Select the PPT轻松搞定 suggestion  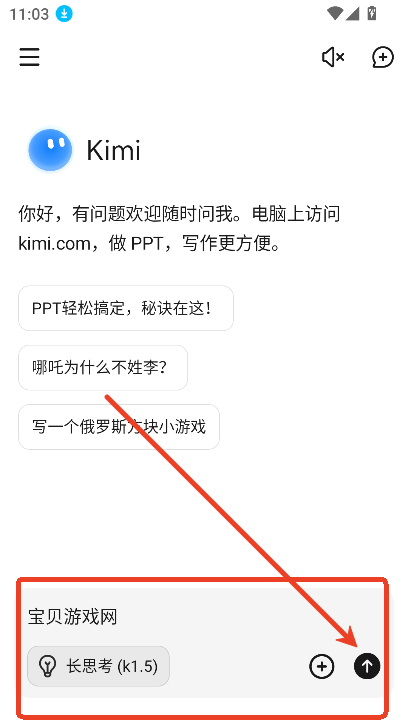point(126,308)
